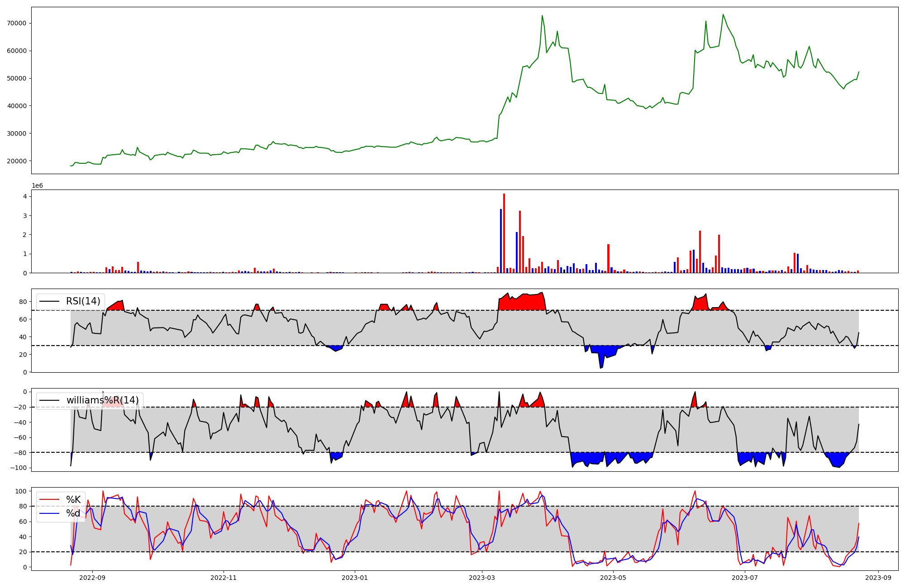Click the 2022-09 date axis label

[x=92, y=578]
